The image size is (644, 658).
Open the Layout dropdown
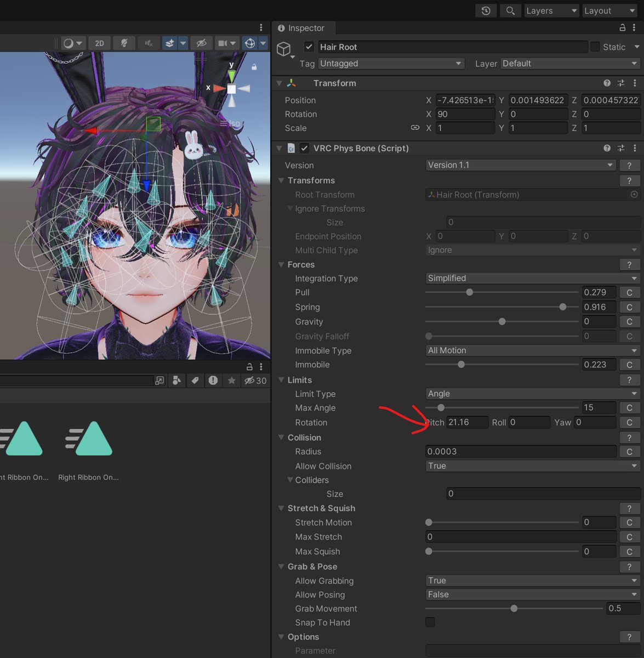609,10
